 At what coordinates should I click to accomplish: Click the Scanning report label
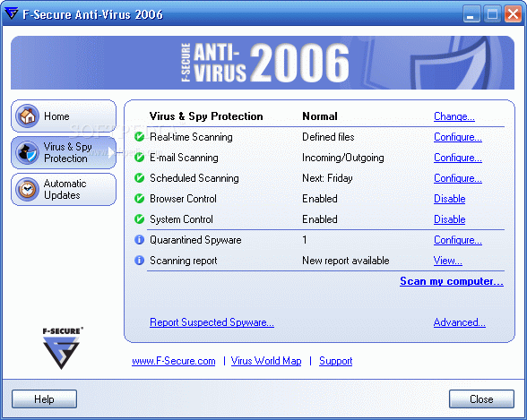[183, 261]
